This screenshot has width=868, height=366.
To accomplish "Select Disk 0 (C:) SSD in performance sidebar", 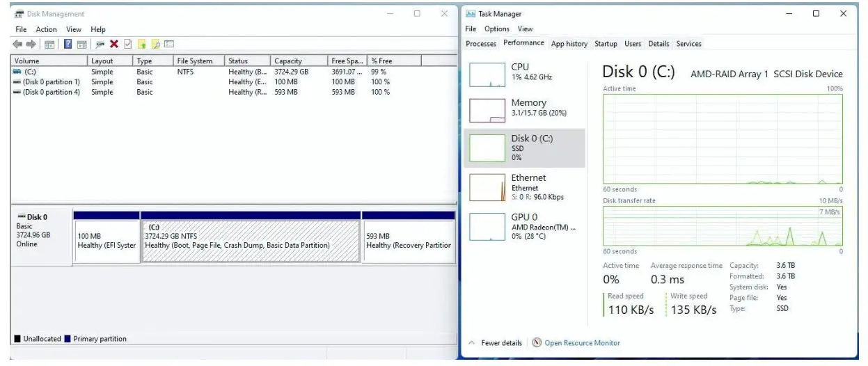I will click(x=524, y=148).
